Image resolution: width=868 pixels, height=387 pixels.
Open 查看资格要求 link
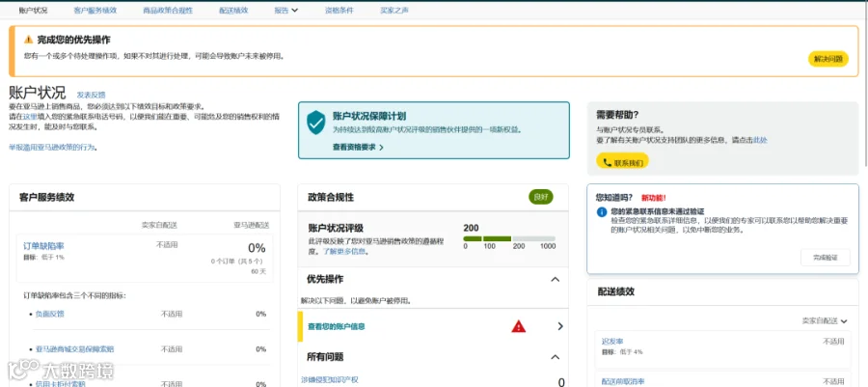point(358,148)
